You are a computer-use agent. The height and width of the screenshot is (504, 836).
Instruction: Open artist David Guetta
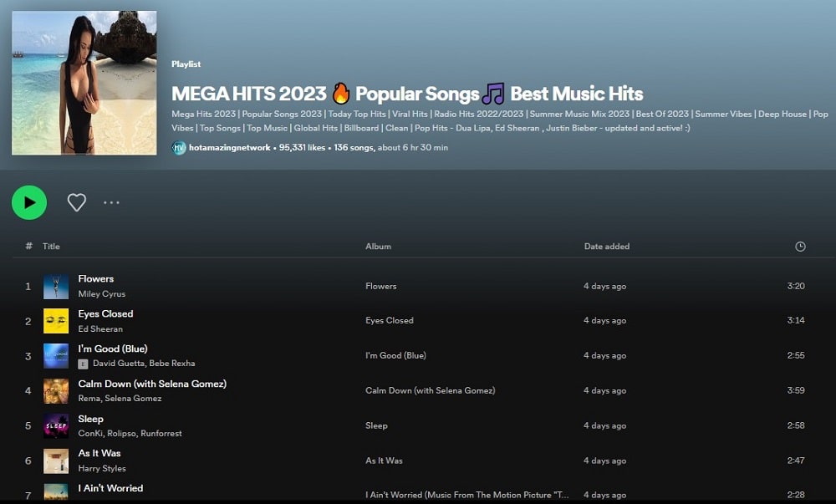(119, 364)
